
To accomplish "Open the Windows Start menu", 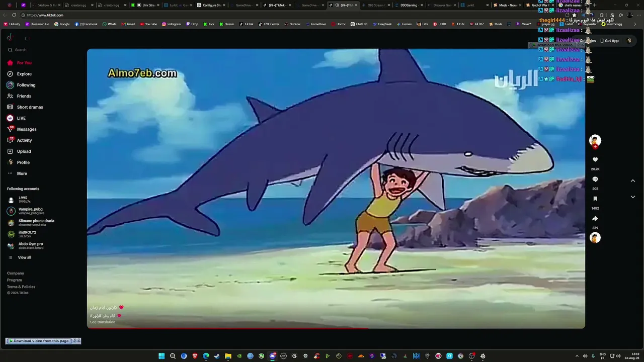I will pyautogui.click(x=162, y=356).
